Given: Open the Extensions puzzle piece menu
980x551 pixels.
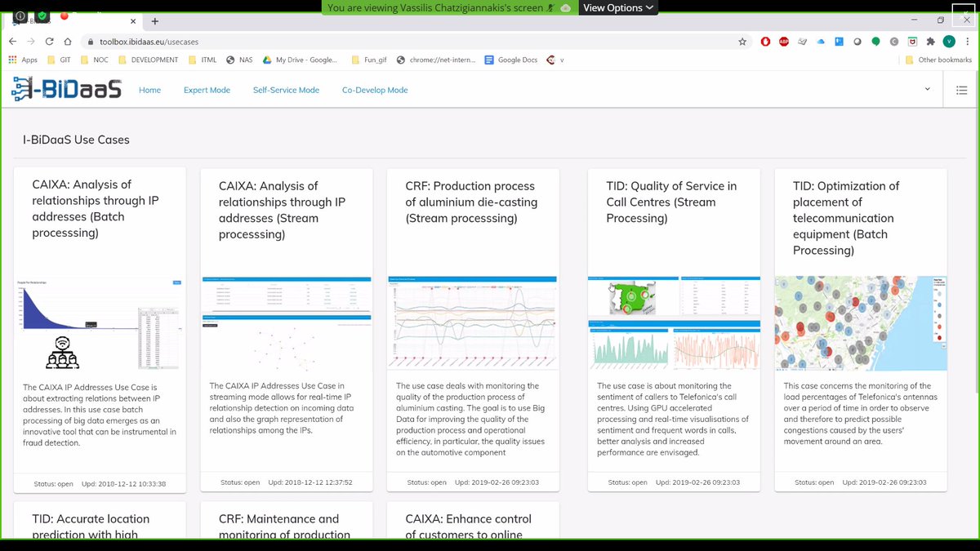Looking at the screenshot, I should (x=930, y=41).
